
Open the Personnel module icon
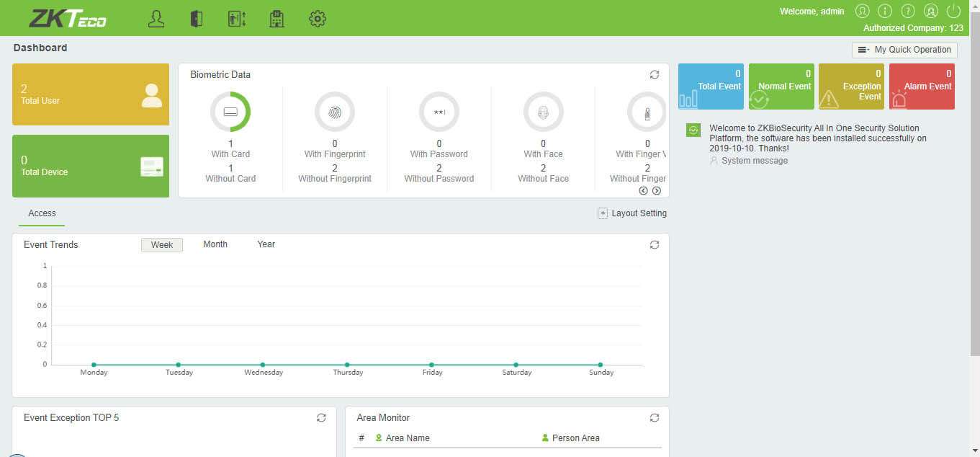pos(156,19)
